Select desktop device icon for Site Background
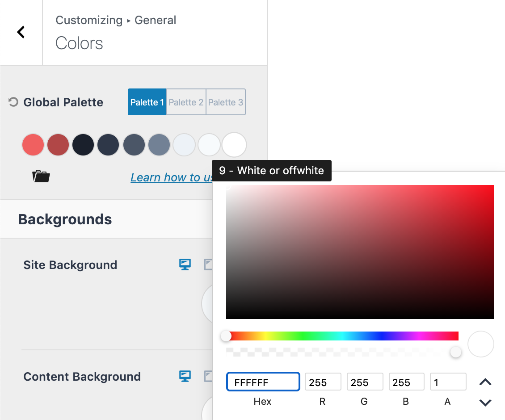The width and height of the screenshot is (505, 420). [x=185, y=265]
